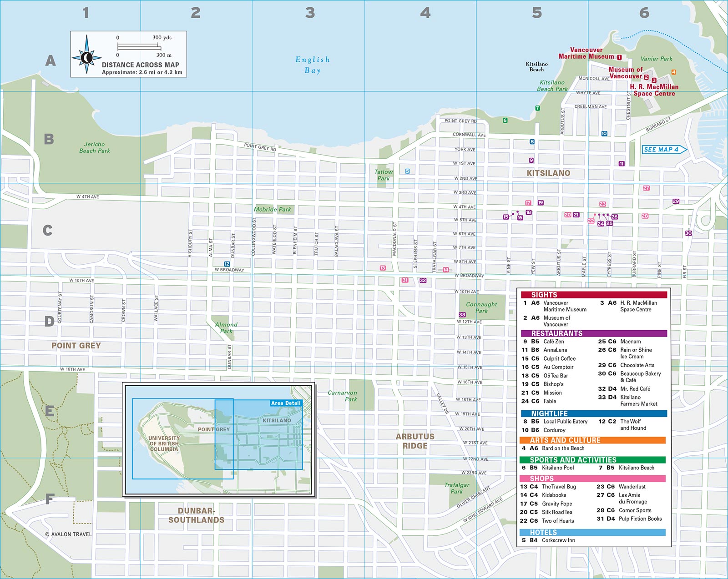Viewport: 728px width, 579px height.
Task: Click legend entry 'The Travel Bug'
Action: (x=559, y=487)
